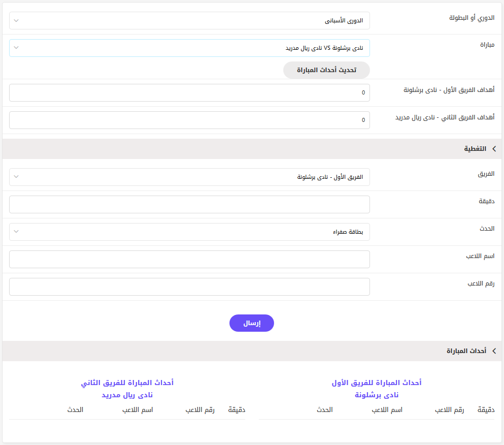Open the الدوري أو البطولة dropdown
The width and height of the screenshot is (504, 445).
point(189,21)
